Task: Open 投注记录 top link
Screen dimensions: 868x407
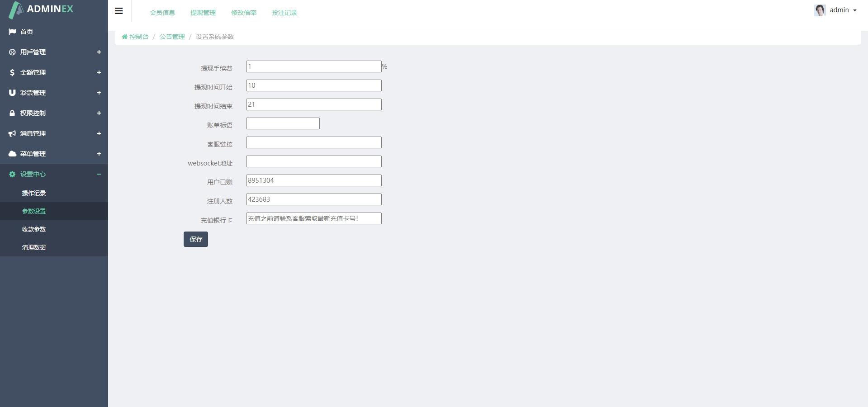Action: (285, 13)
